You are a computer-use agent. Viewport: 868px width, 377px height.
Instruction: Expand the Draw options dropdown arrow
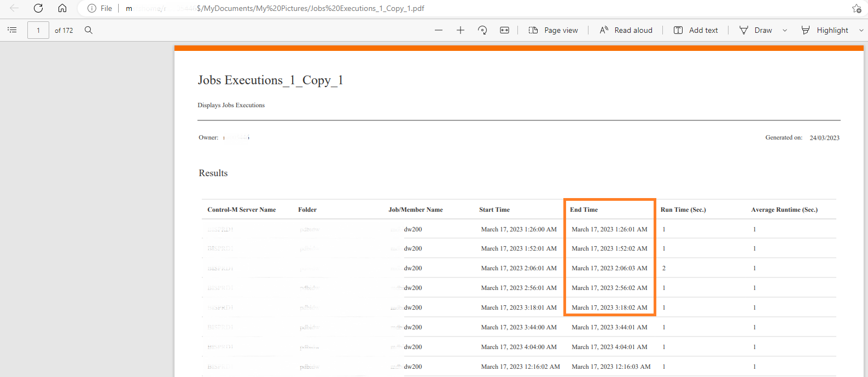[x=785, y=30]
